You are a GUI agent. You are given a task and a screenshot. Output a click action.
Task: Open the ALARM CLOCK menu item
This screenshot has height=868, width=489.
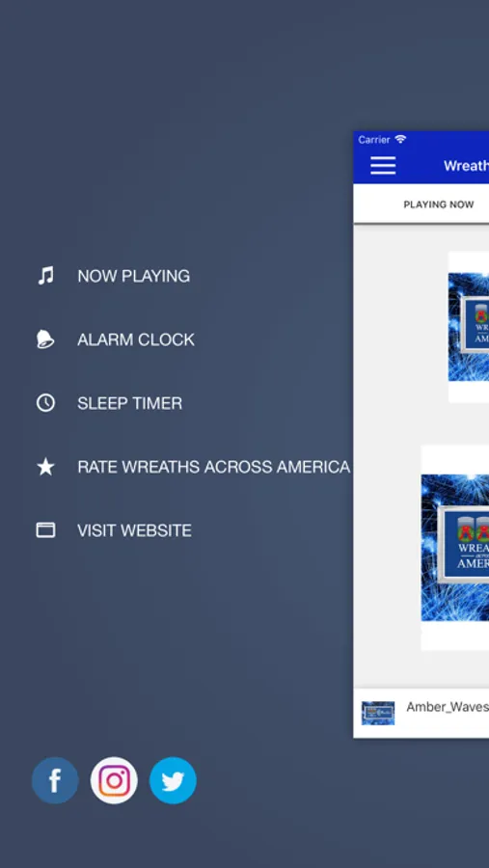point(136,339)
